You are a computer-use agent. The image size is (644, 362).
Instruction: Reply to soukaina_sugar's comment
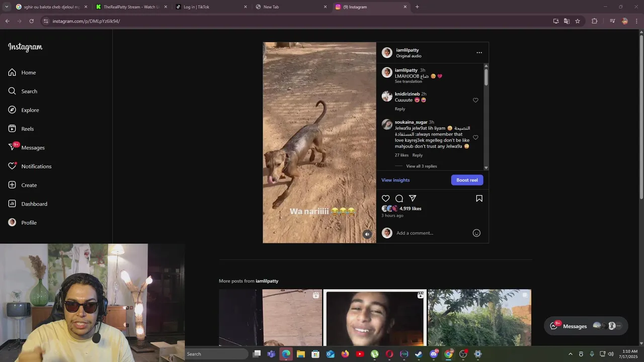[x=418, y=155]
